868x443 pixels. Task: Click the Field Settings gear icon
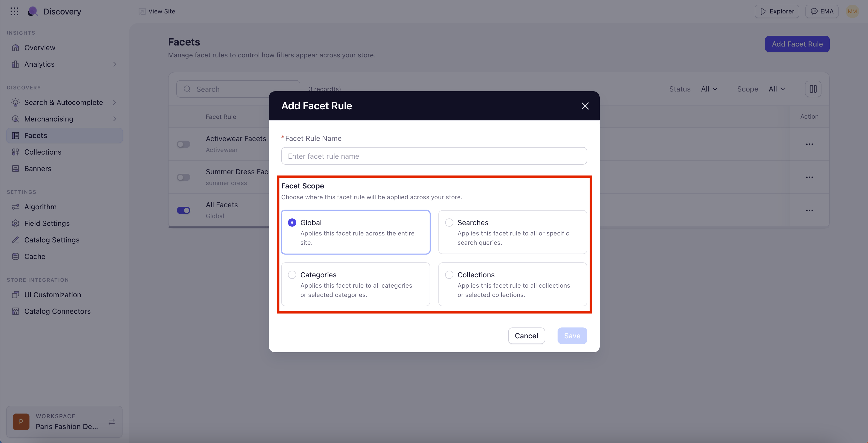(x=16, y=223)
